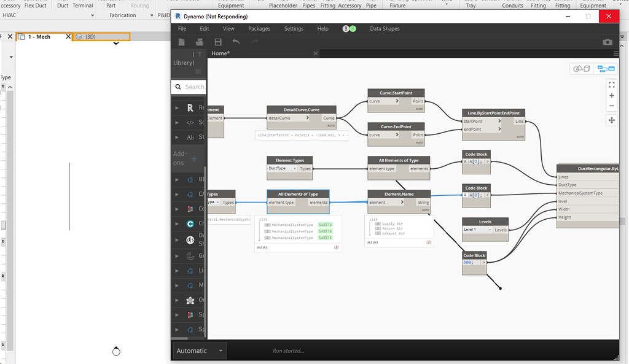
Task: Toggle the graph view icon at top right
Action: [x=606, y=69]
